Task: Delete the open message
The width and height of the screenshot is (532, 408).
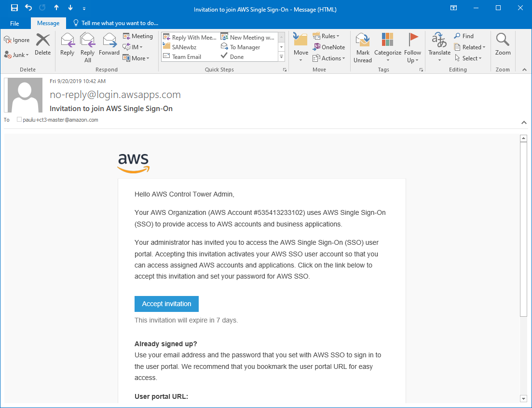Action: point(43,44)
